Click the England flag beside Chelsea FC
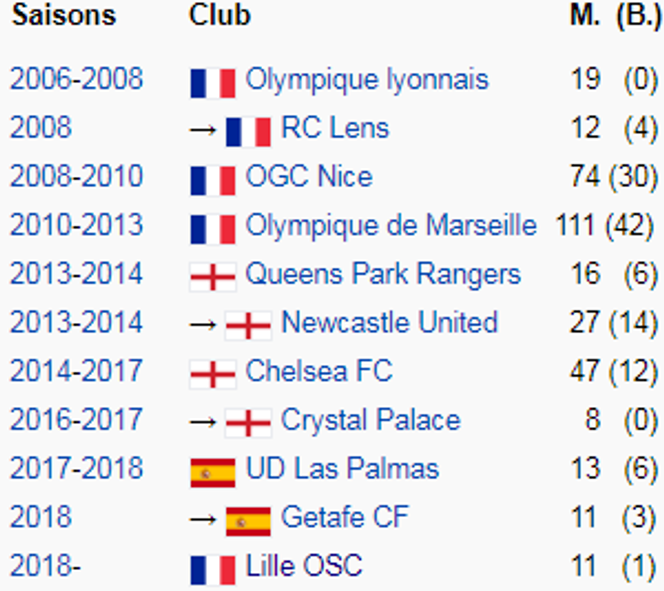 coord(213,375)
